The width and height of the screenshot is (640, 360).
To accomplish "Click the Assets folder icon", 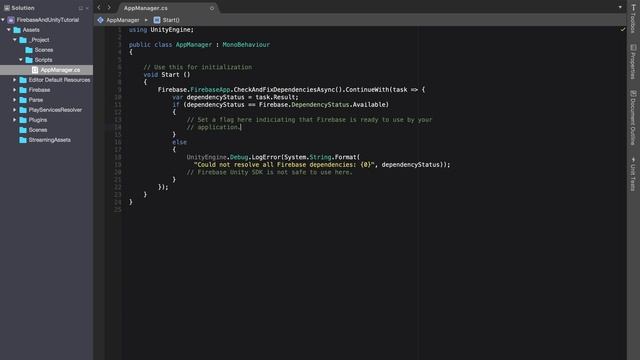I will 17,30.
